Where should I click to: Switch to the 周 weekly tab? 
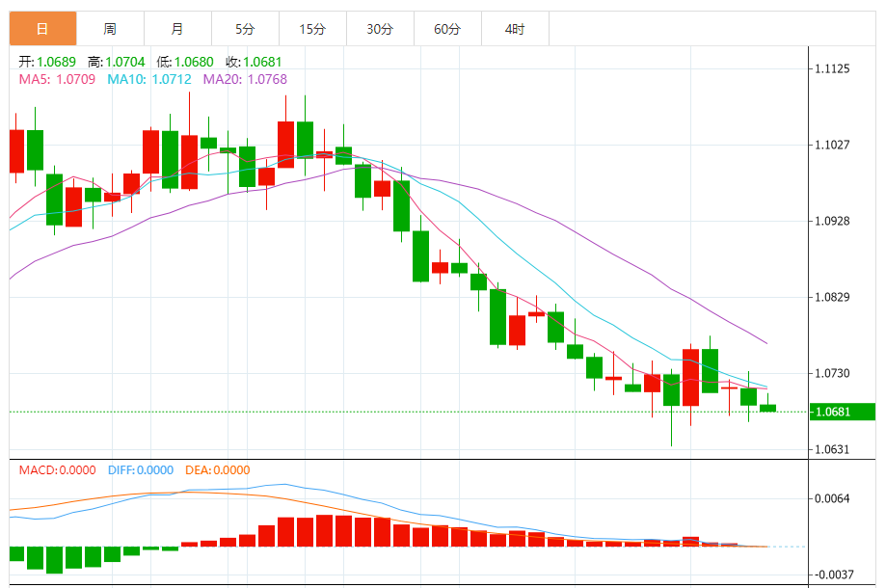point(110,29)
